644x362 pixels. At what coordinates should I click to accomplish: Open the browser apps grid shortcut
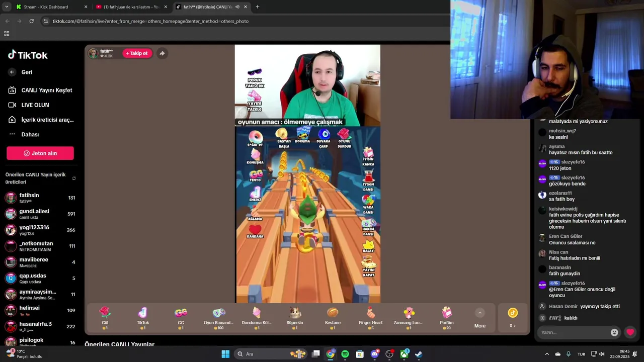pos(7,34)
